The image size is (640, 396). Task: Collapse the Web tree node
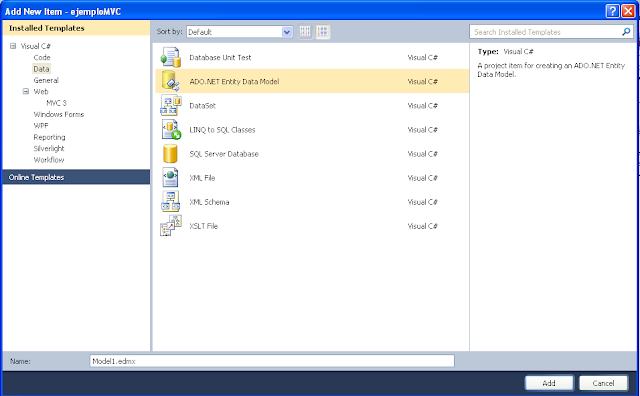tap(26, 91)
